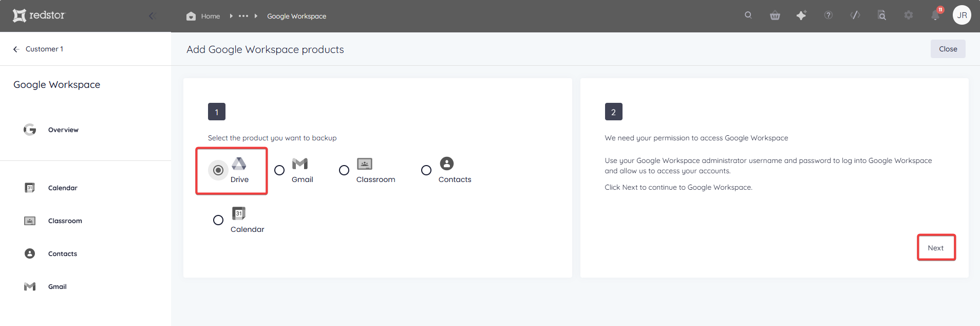Open the settings gear icon
Screen dimensions: 980x326
coord(909,15)
